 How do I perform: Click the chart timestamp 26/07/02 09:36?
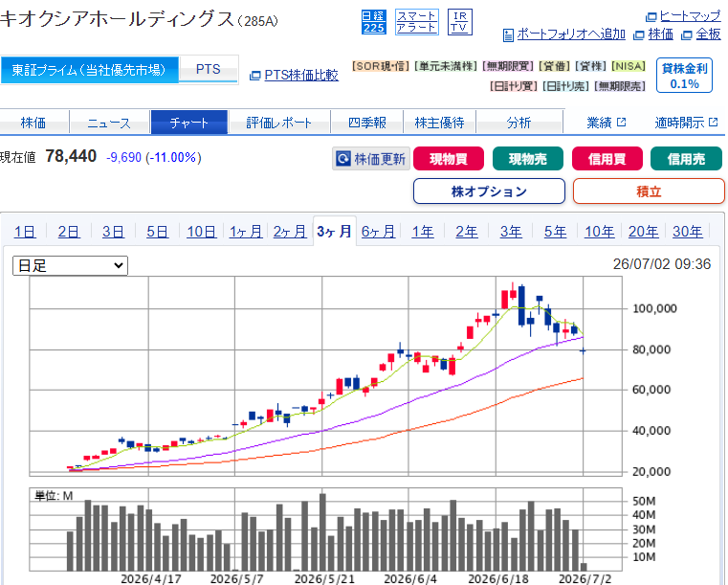[x=662, y=264]
